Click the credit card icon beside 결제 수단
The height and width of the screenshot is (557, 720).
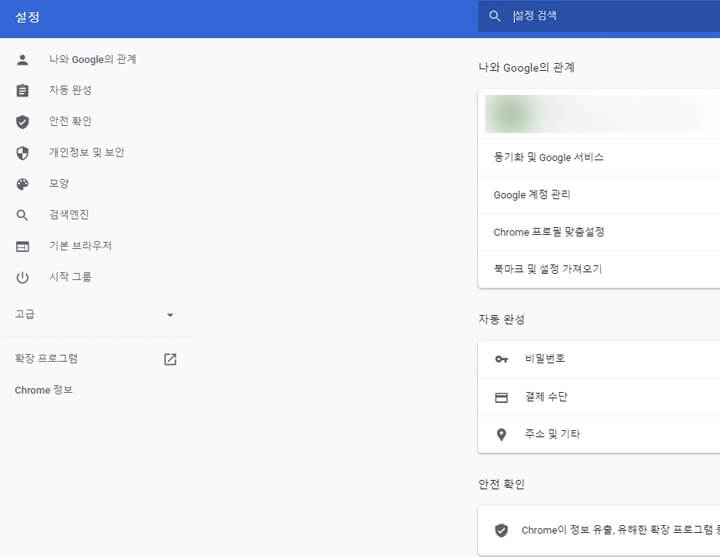[x=501, y=397]
